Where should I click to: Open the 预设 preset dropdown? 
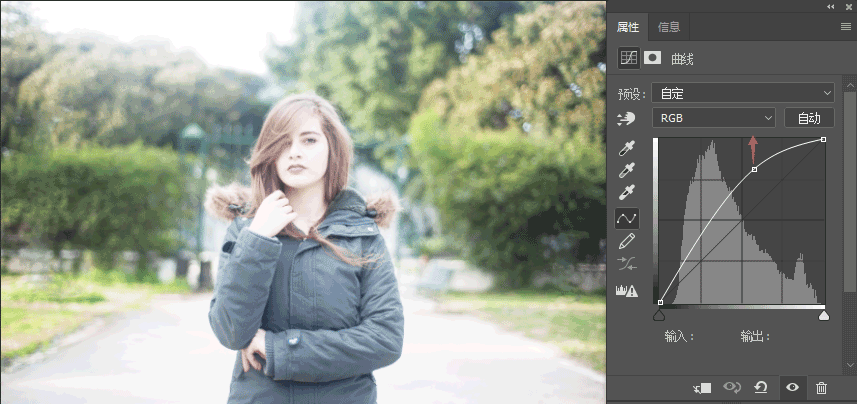(x=743, y=93)
